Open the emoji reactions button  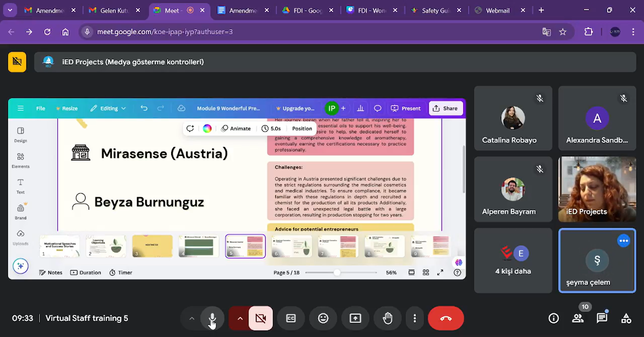(x=323, y=318)
